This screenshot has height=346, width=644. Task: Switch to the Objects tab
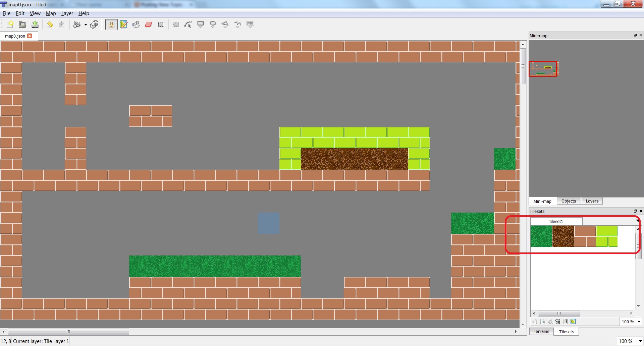tap(569, 201)
